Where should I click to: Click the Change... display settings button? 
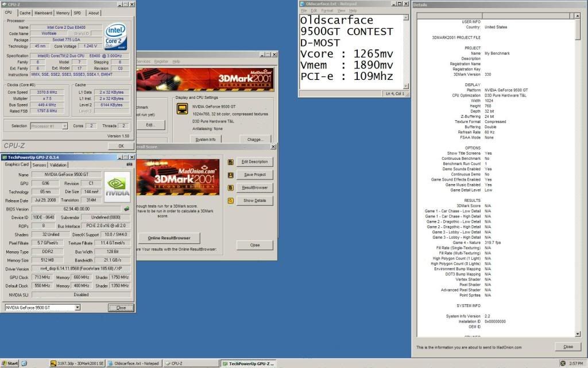pos(255,139)
